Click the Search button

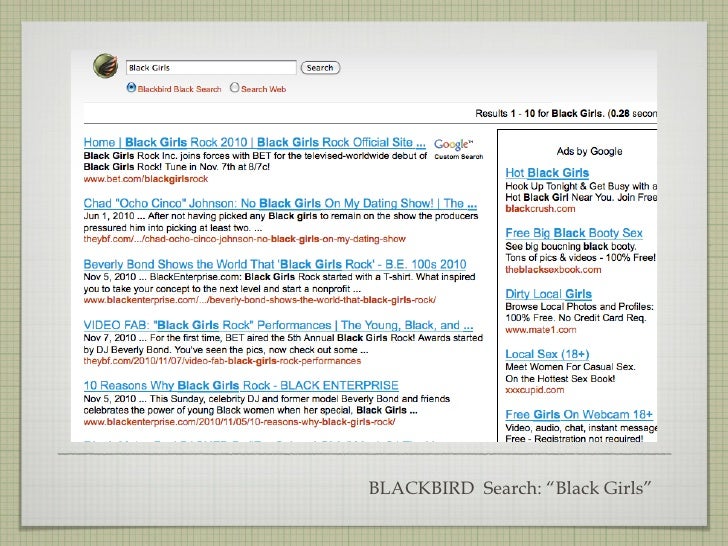(320, 68)
